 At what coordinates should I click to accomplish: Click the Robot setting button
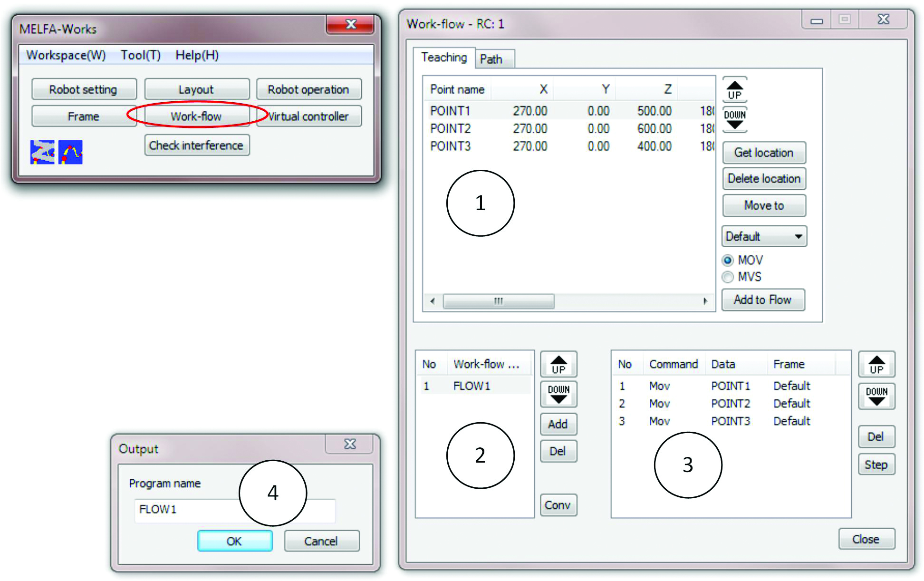84,89
